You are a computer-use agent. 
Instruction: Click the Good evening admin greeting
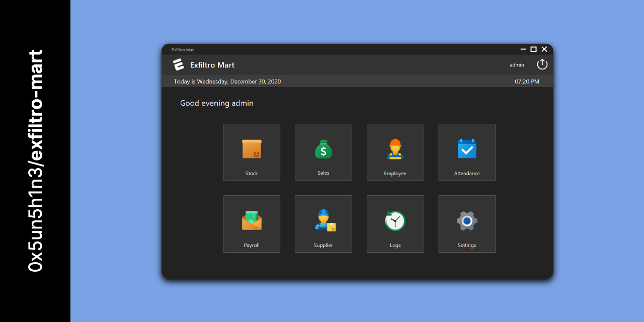217,103
